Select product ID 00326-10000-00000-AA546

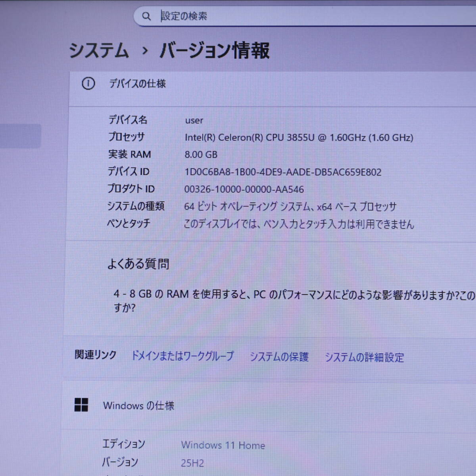coord(244,189)
